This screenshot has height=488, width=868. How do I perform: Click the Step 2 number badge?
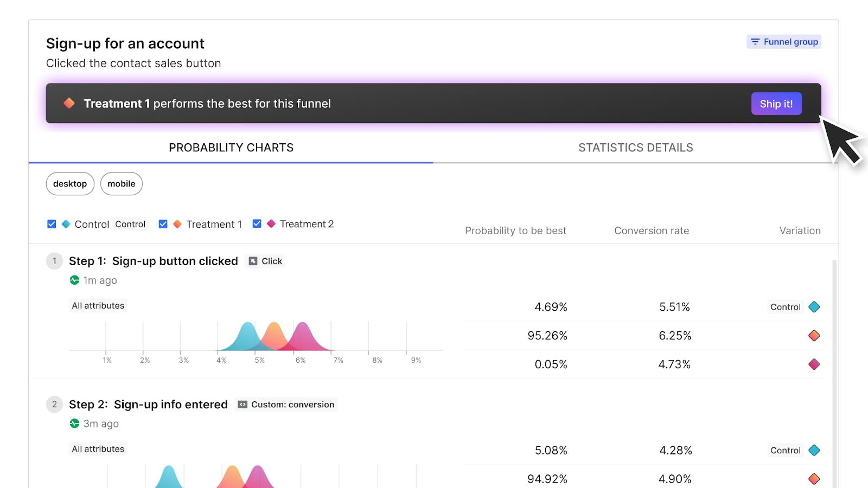[54, 404]
